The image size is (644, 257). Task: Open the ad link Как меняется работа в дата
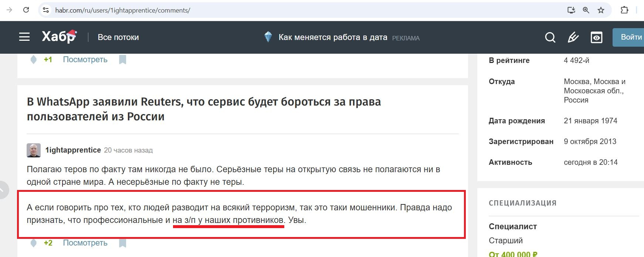pos(333,37)
